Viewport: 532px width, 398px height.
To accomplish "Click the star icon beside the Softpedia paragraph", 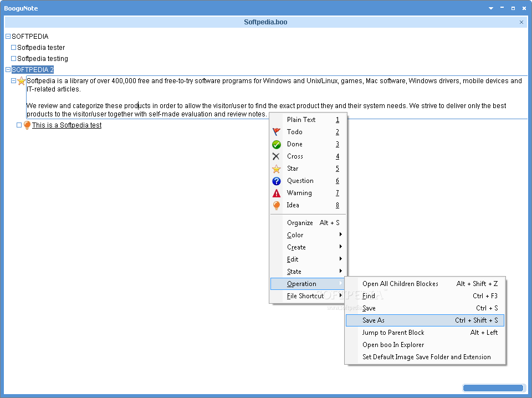I will (x=22, y=81).
